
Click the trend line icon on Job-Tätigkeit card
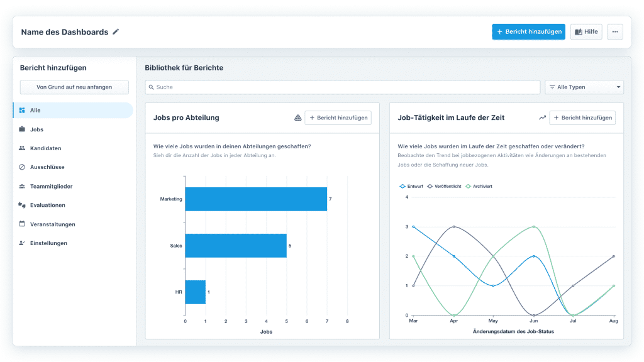[542, 118]
